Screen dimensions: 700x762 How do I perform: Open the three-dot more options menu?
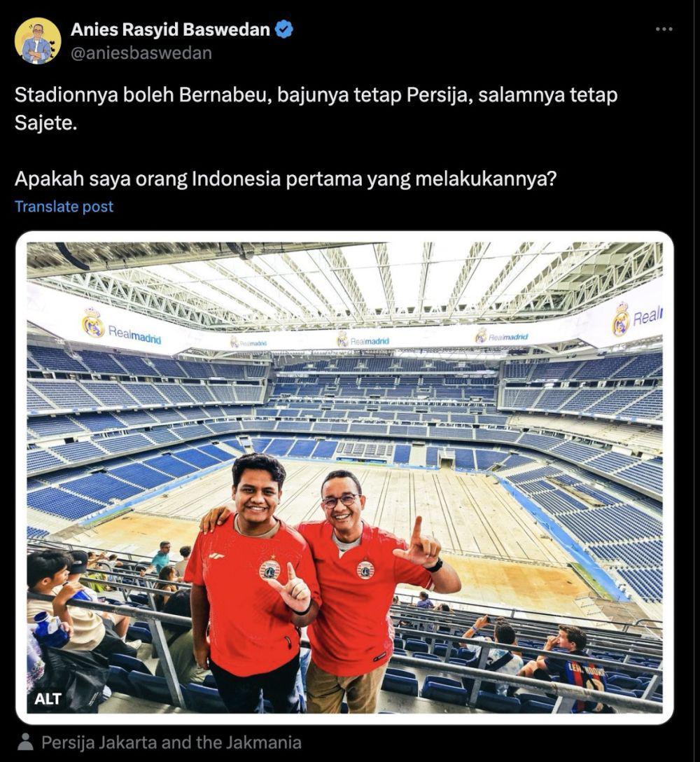coord(664,29)
